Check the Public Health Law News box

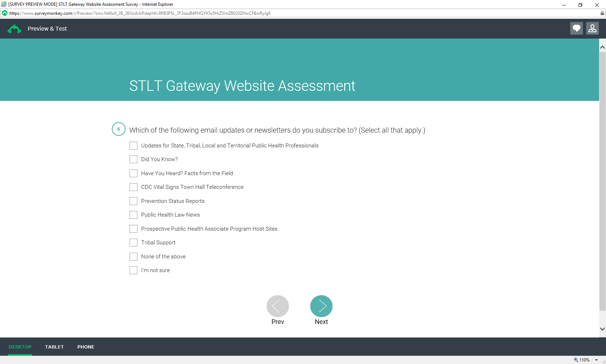tap(133, 215)
